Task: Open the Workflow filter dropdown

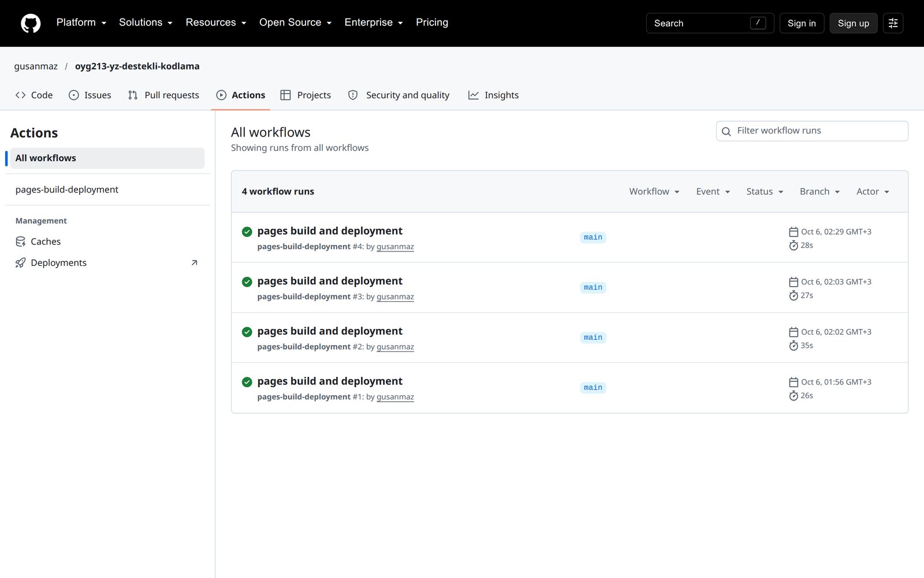Action: (x=654, y=191)
